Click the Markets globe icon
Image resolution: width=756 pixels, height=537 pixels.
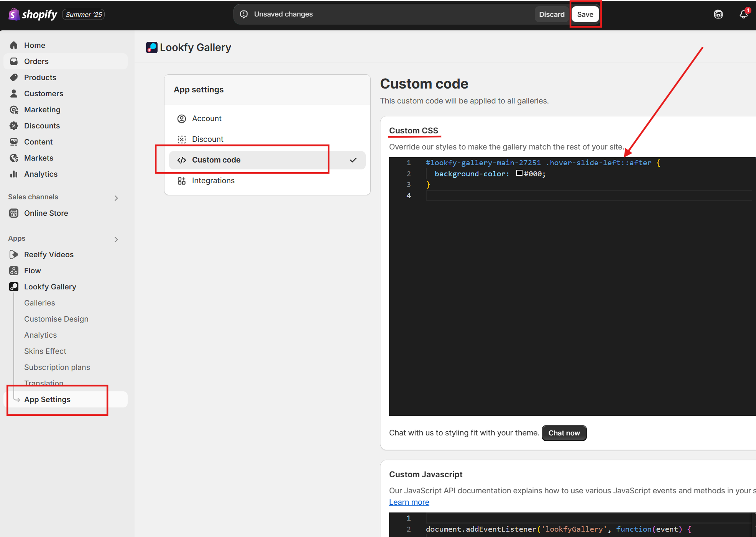[x=14, y=158]
